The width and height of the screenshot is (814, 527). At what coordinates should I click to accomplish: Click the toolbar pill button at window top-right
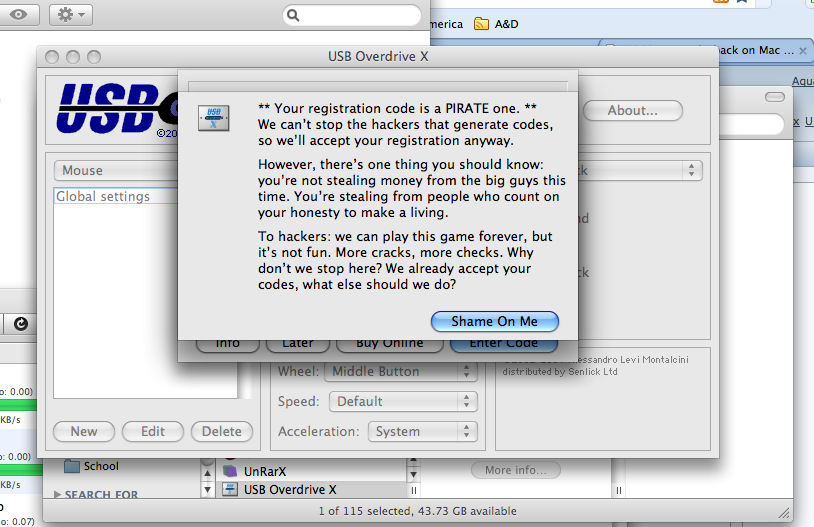(x=775, y=97)
